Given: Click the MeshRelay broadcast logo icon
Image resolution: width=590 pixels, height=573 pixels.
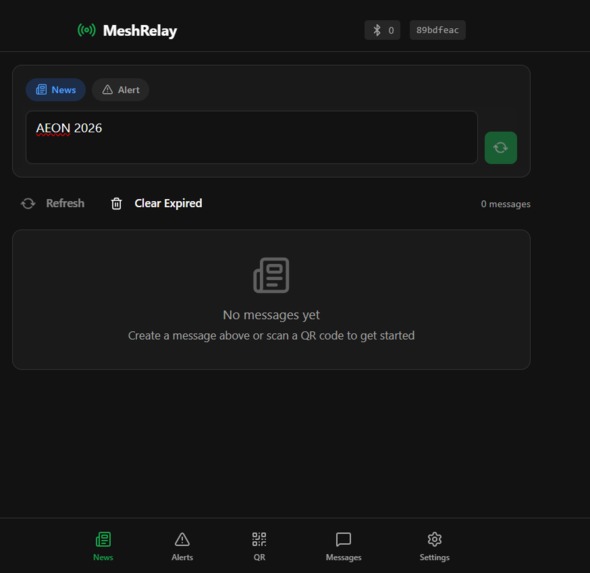Looking at the screenshot, I should tap(87, 30).
